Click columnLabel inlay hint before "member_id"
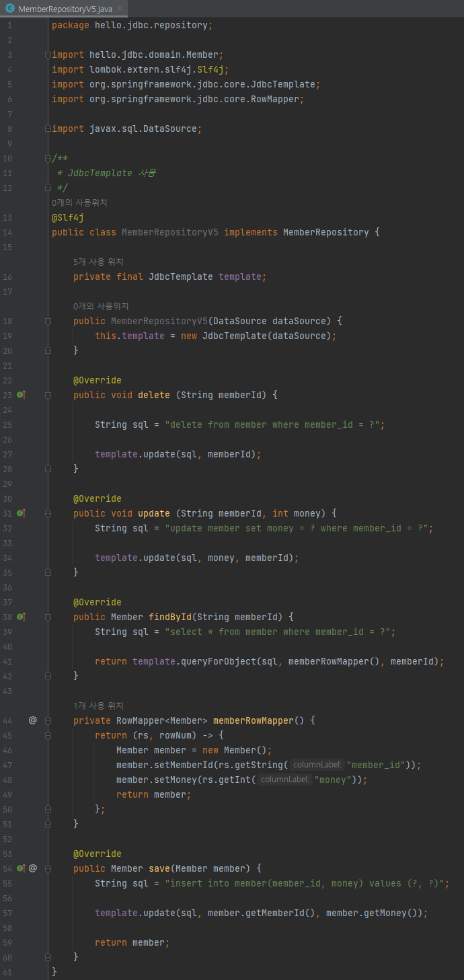 [x=317, y=765]
